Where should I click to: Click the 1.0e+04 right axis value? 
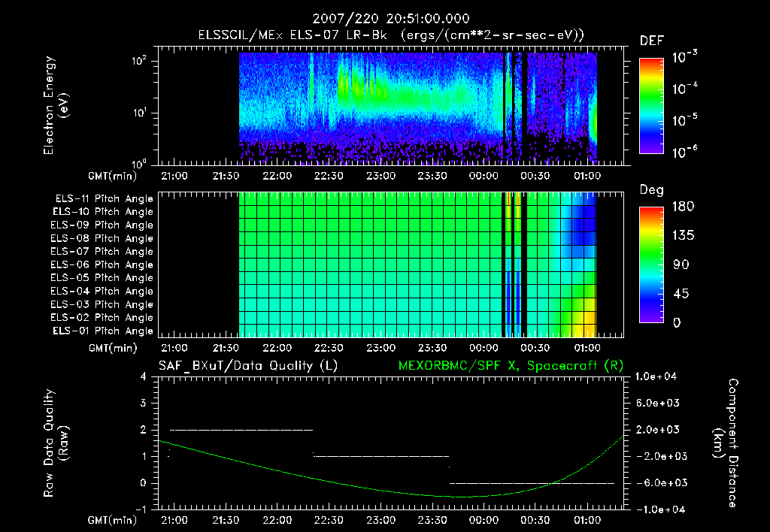(x=656, y=376)
